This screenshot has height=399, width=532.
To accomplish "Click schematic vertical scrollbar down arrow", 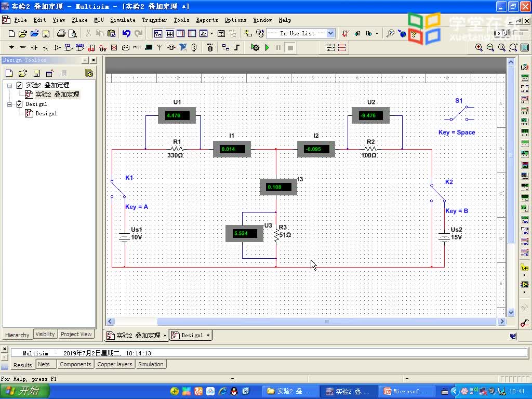I will click(x=511, y=312).
